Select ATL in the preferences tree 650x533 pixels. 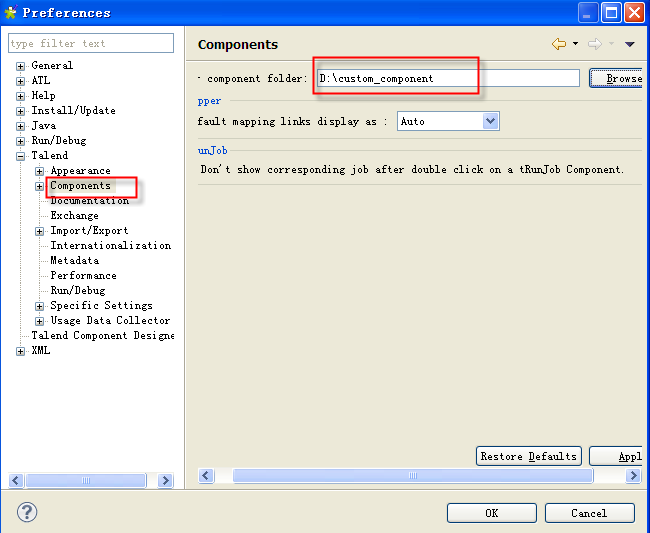41,80
